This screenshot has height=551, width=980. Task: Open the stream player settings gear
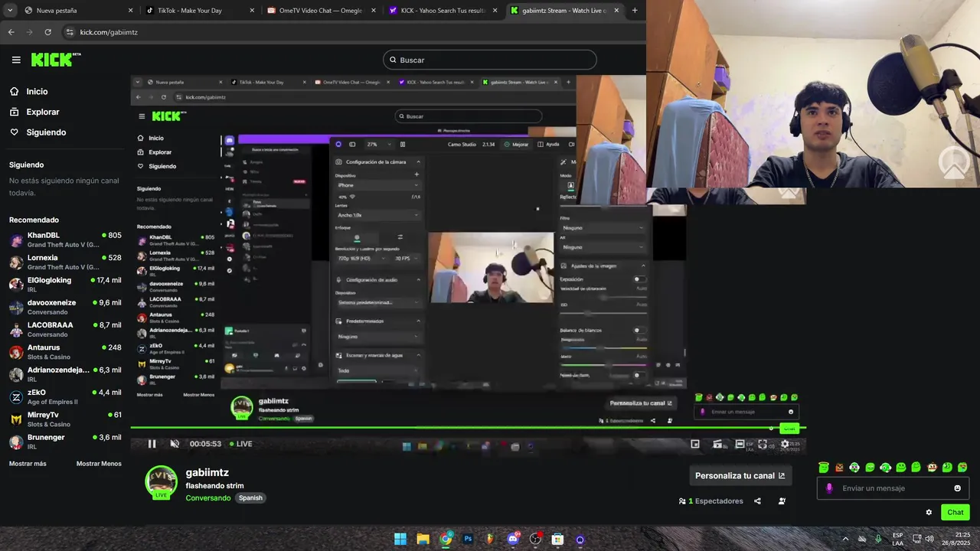pyautogui.click(x=784, y=444)
